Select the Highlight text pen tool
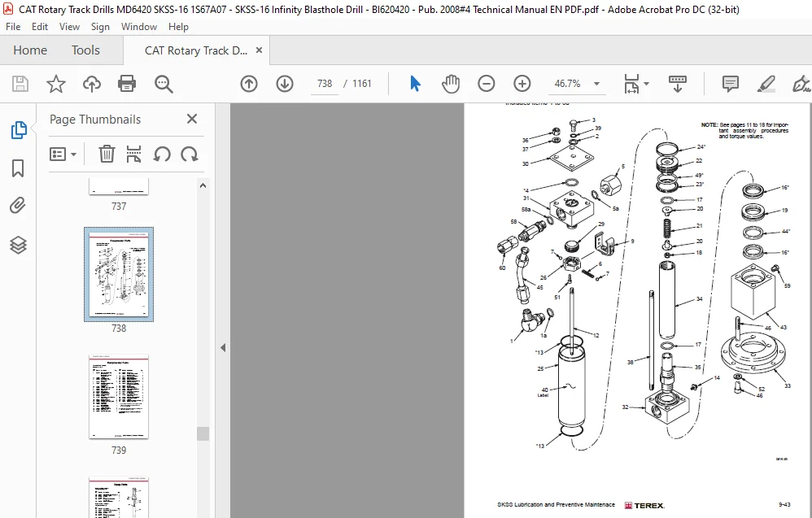812x518 pixels. 766,83
